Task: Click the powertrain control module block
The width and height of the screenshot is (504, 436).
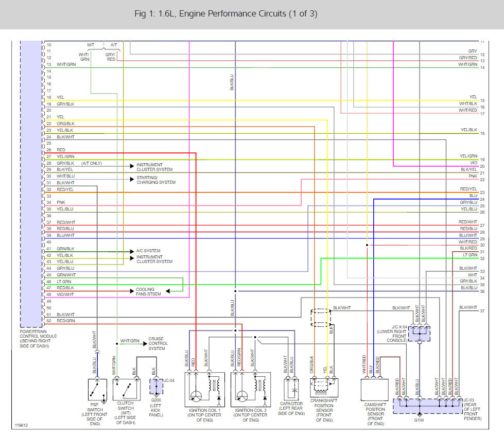Action: point(31,183)
